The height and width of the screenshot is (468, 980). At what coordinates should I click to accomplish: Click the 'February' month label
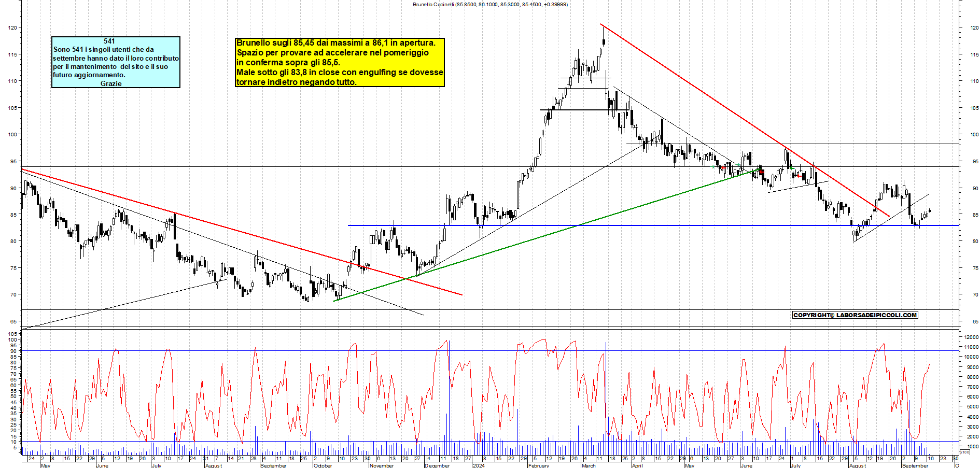pyautogui.click(x=538, y=465)
